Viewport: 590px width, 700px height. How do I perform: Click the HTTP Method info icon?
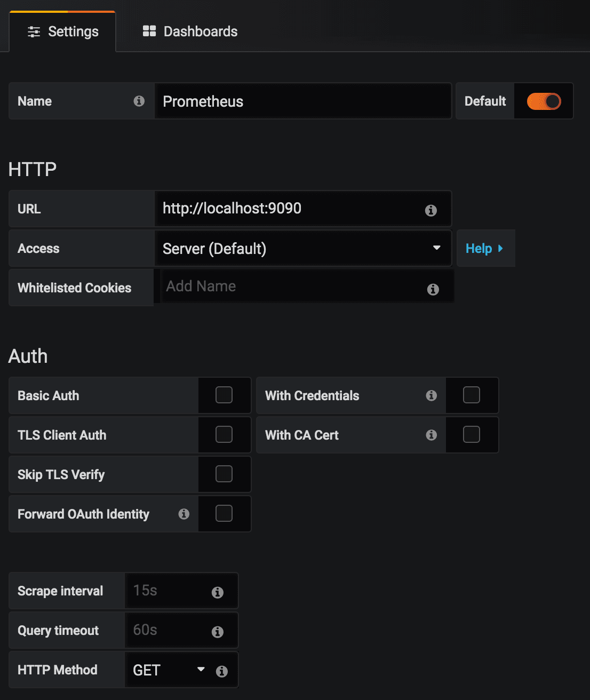tap(222, 671)
